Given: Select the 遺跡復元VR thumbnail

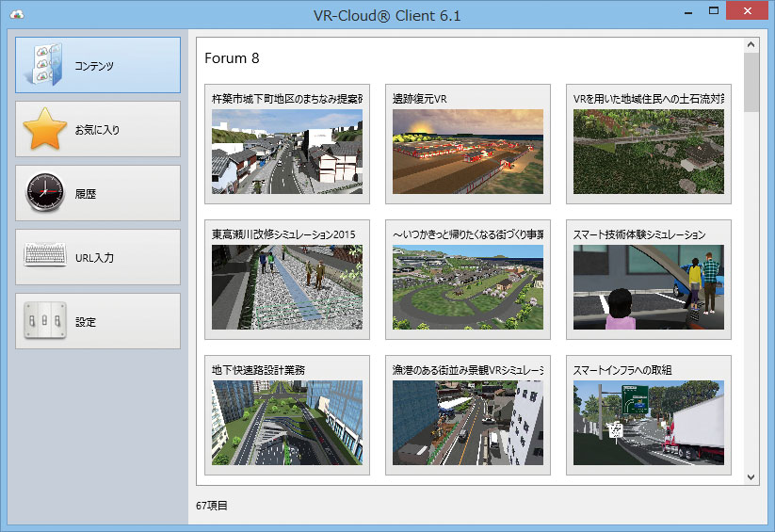Looking at the screenshot, I should [x=468, y=152].
